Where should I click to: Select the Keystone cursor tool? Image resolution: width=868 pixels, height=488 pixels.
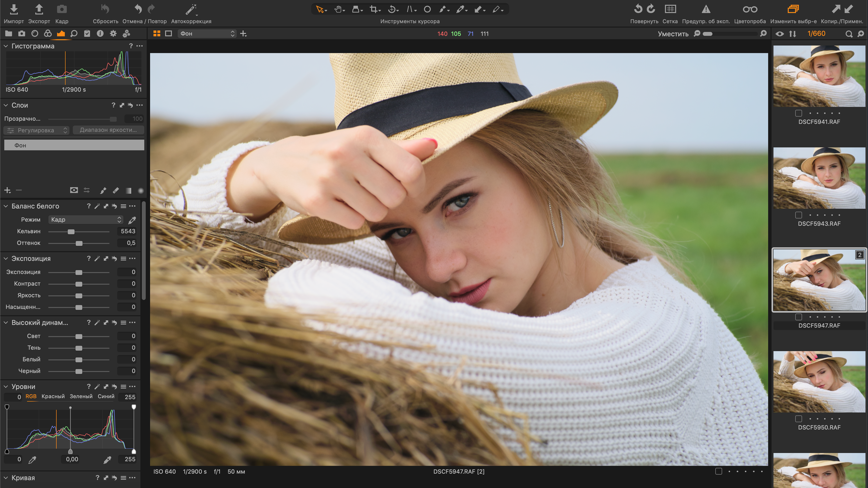pos(410,9)
